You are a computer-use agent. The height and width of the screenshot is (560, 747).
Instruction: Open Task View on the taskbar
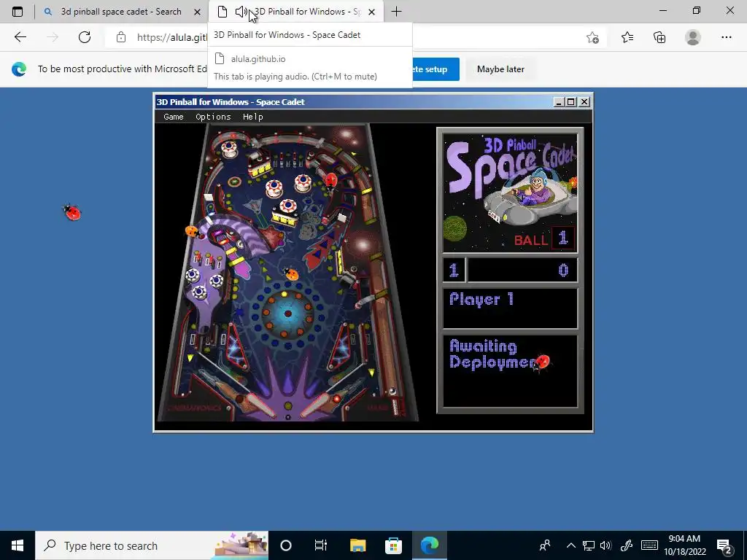(321, 545)
